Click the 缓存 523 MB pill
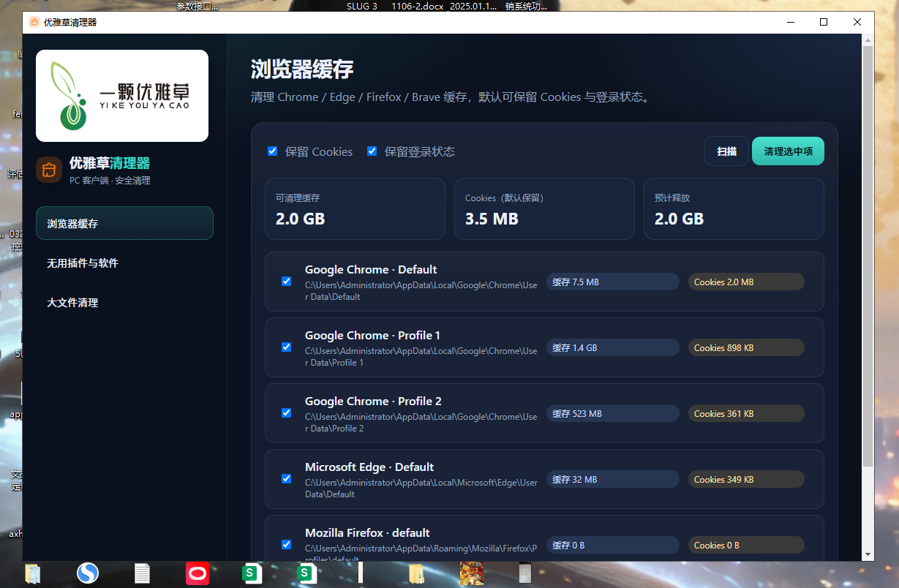 pos(612,413)
